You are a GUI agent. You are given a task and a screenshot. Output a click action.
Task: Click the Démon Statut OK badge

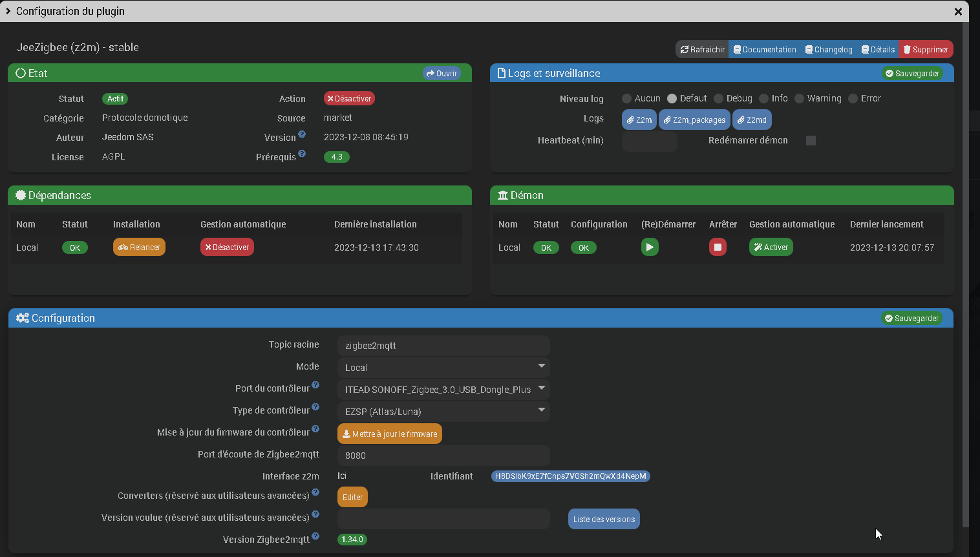pyautogui.click(x=546, y=247)
